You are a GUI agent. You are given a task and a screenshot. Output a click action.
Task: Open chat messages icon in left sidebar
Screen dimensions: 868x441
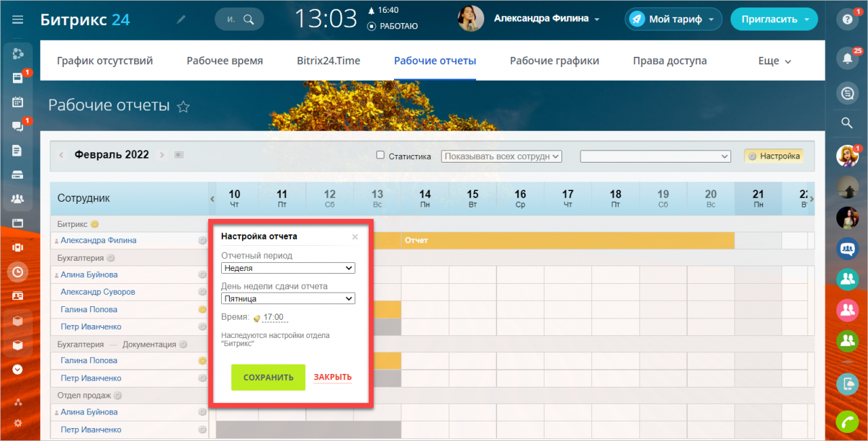tap(18, 126)
